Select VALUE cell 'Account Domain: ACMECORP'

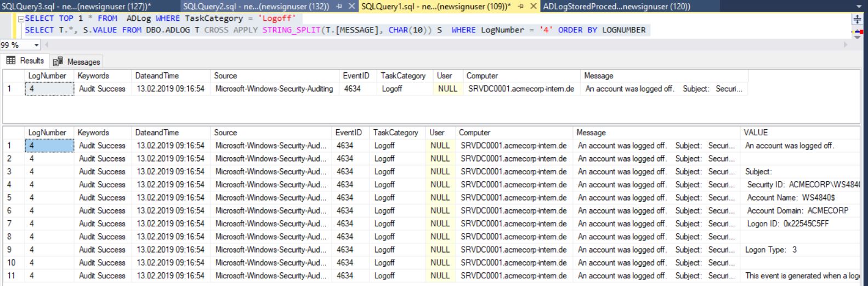coord(800,210)
